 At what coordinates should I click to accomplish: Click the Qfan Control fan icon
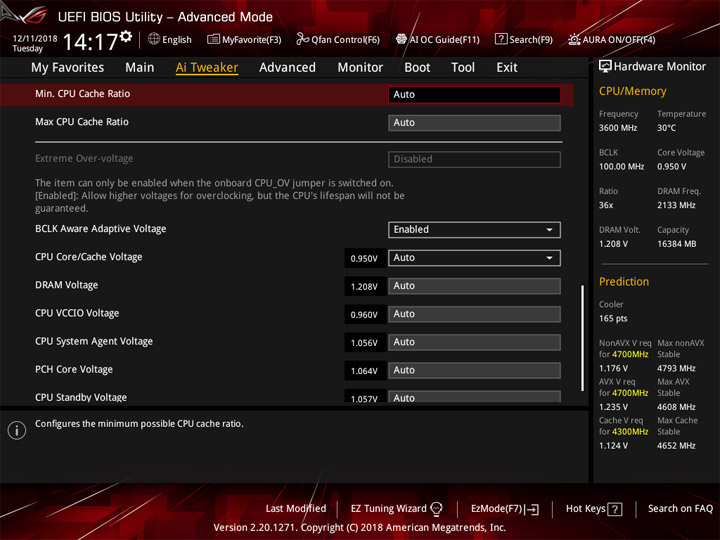(x=302, y=39)
